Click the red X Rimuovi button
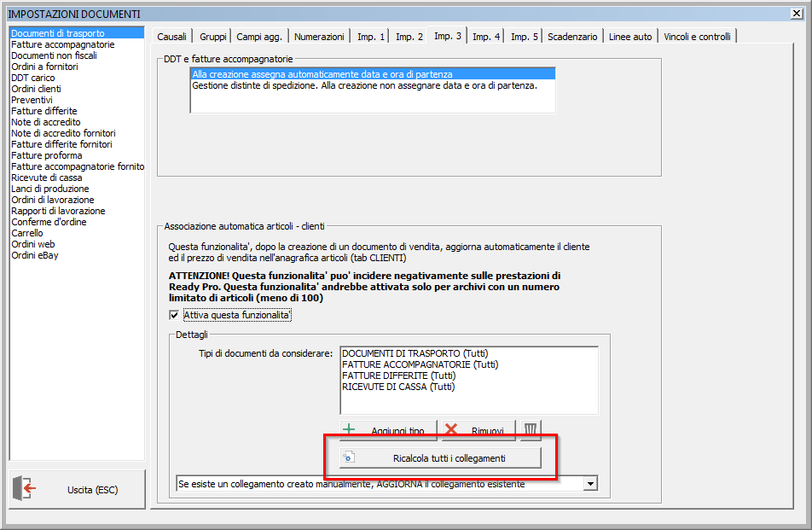Image resolution: width=812 pixels, height=530 pixels. pyautogui.click(x=478, y=430)
